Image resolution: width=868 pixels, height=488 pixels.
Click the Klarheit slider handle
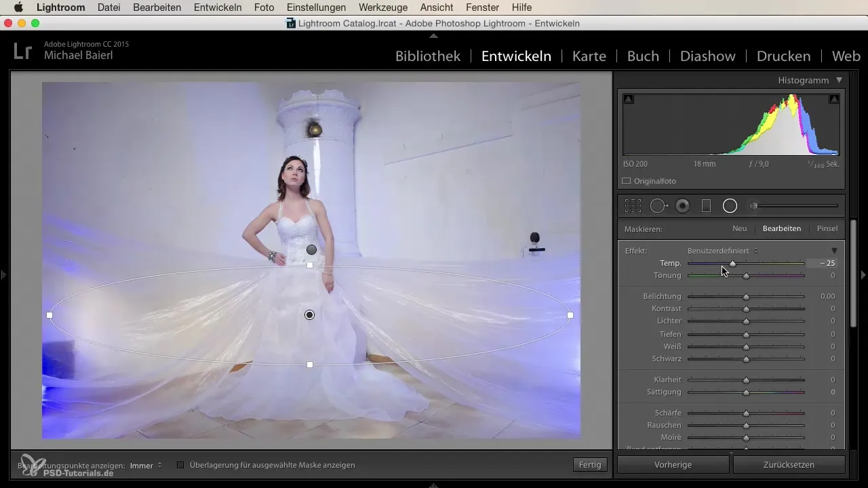click(746, 380)
